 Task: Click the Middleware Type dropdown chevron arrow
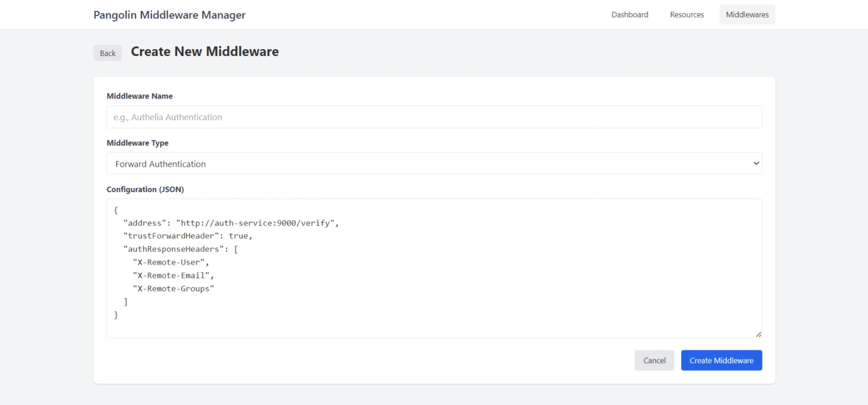pos(756,163)
